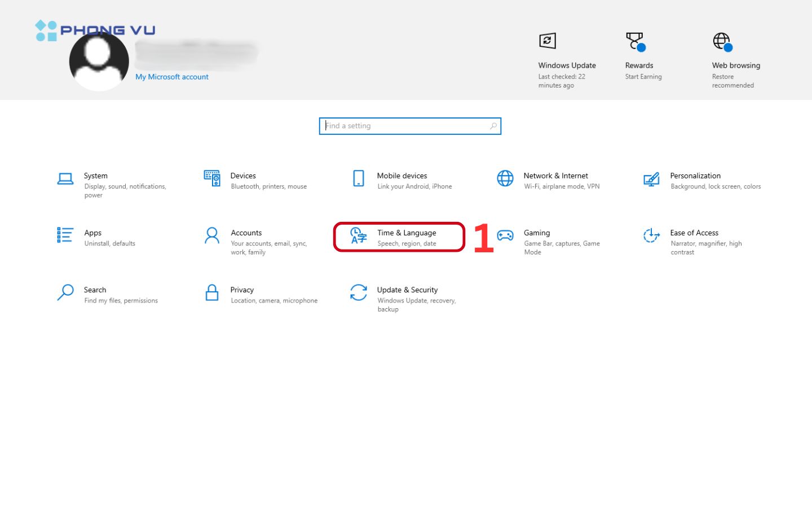Click 'Location, camera, microphone' description

[x=274, y=300]
